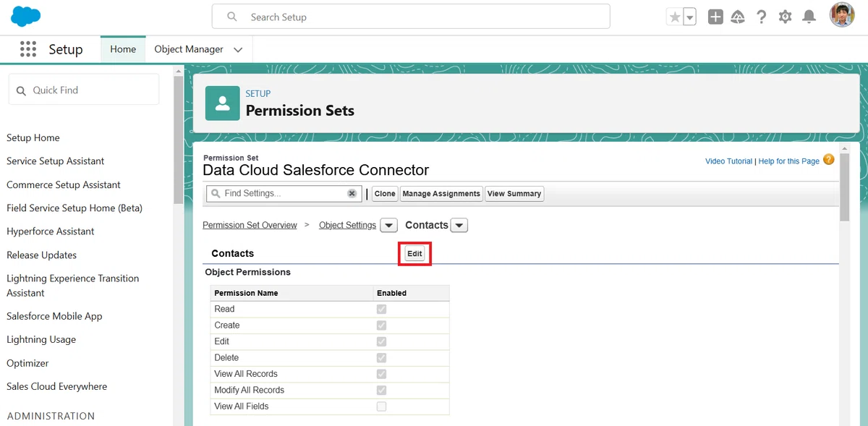Click the orange help icon beside Help for this Page
Screen dimensions: 868x426
(829, 160)
